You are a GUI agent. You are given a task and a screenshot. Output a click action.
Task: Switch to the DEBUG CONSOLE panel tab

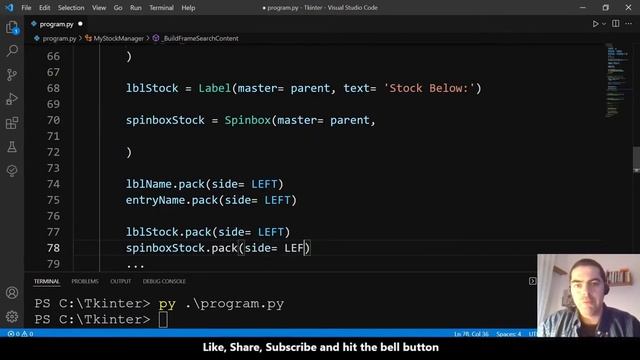coord(164,281)
